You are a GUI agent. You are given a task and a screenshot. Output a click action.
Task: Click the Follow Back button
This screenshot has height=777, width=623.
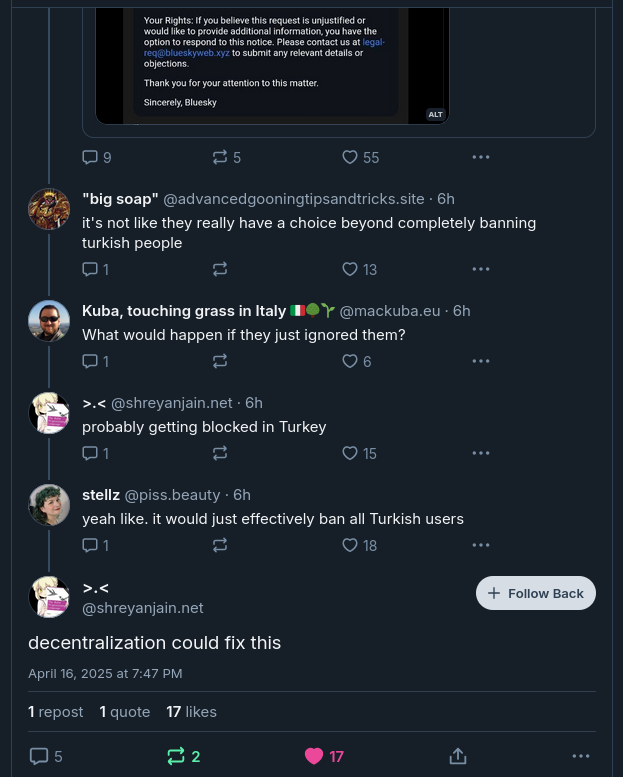(x=536, y=593)
